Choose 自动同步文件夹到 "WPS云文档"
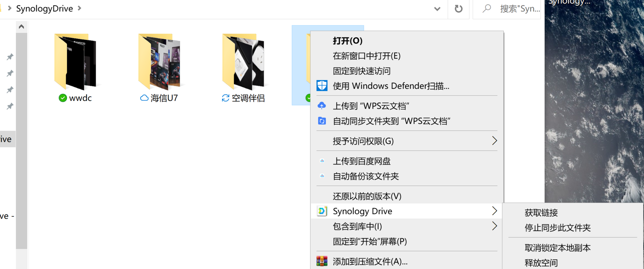 pyautogui.click(x=407, y=121)
